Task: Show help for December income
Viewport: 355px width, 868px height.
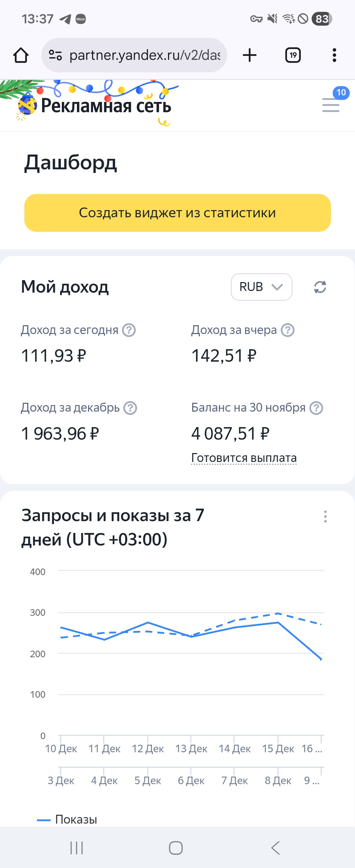Action: pyautogui.click(x=130, y=408)
